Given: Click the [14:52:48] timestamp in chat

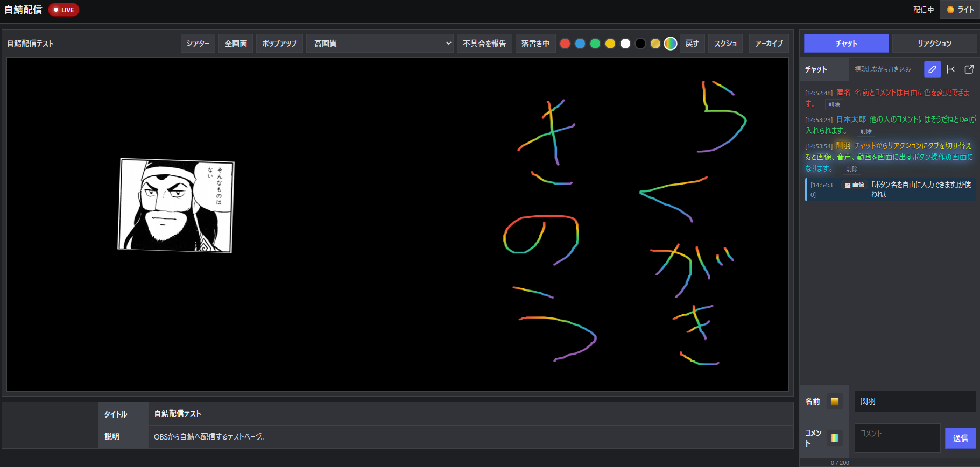Looking at the screenshot, I should point(819,93).
